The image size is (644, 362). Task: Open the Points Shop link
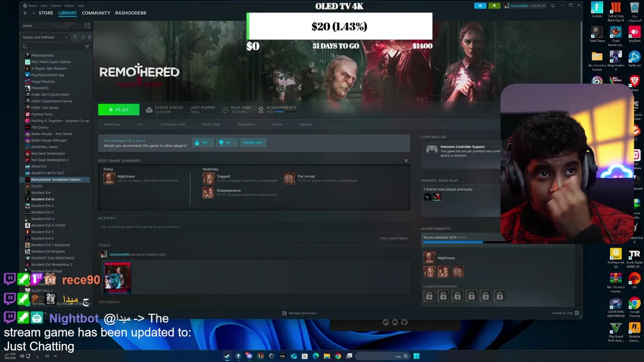(211, 124)
